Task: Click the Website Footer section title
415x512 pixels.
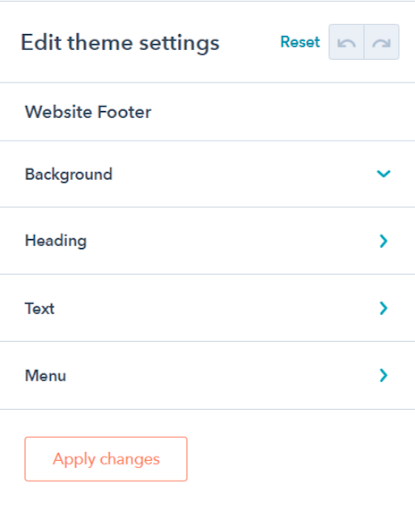Action: click(x=88, y=112)
